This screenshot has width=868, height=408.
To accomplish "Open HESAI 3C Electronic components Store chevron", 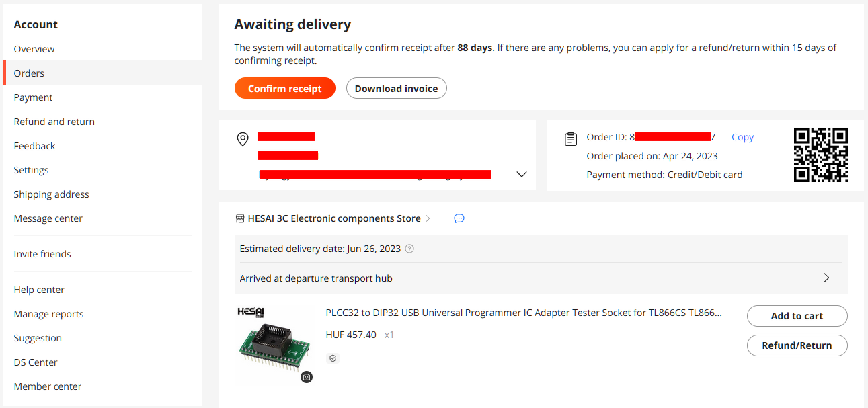I will tap(428, 218).
